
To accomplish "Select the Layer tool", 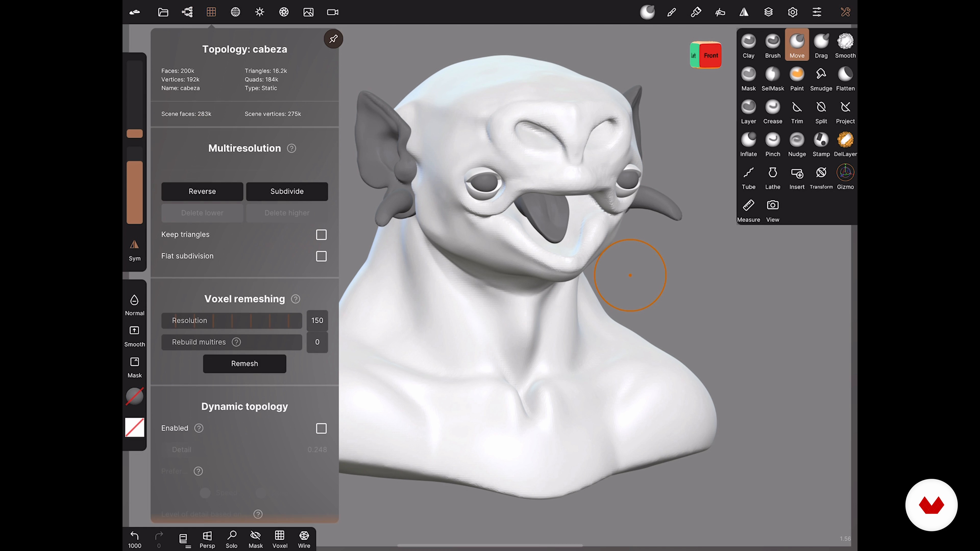I will coord(748,111).
